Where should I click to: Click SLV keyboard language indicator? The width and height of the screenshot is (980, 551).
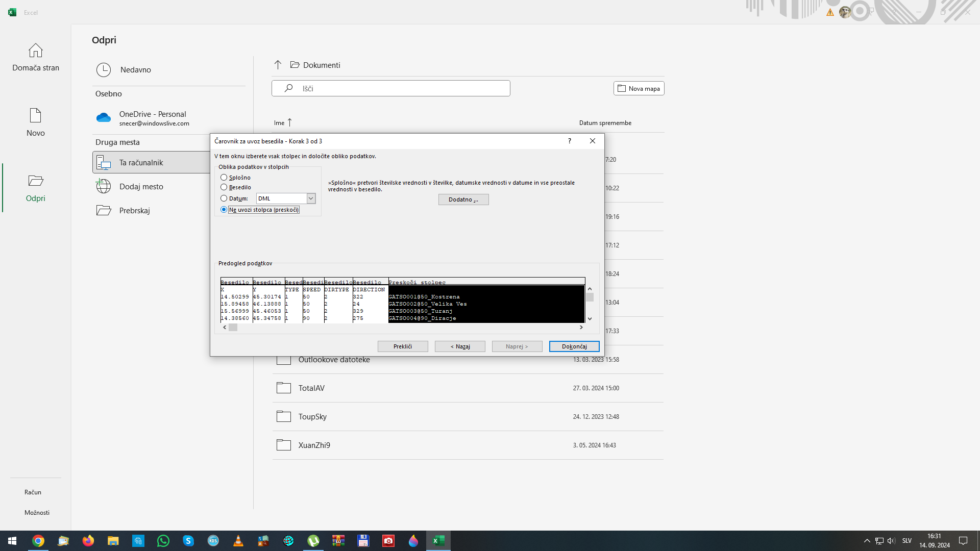pyautogui.click(x=907, y=541)
